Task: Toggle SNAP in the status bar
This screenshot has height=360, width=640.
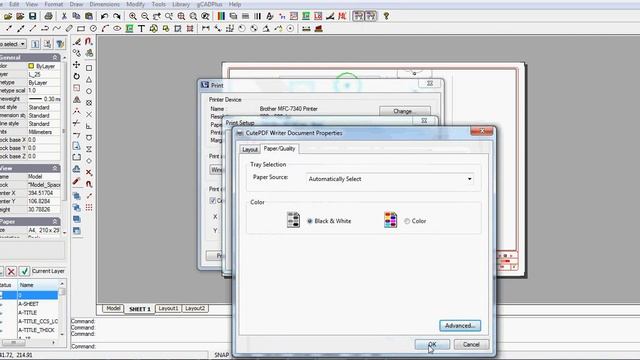Action: (221, 355)
